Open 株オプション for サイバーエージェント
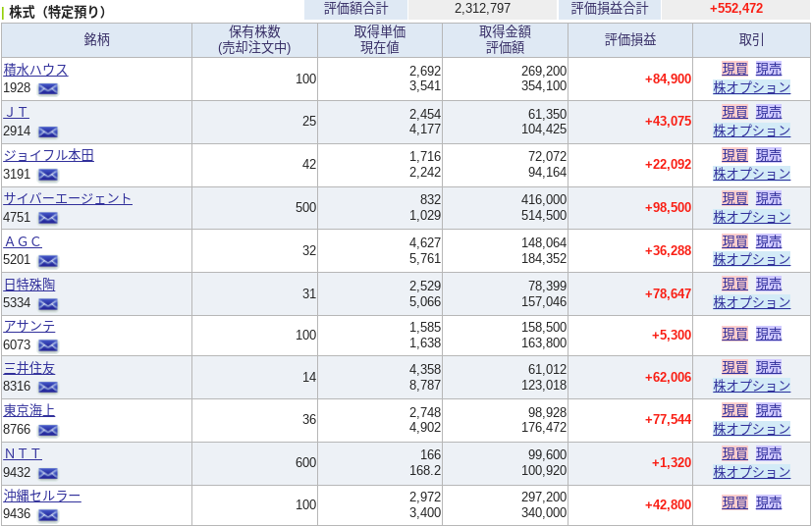The image size is (812, 526). pos(752,217)
